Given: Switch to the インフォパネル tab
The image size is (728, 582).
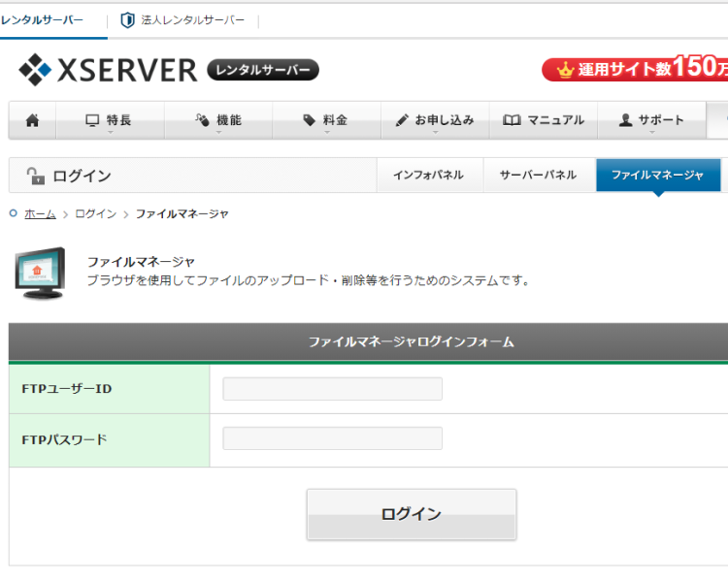Looking at the screenshot, I should [428, 176].
